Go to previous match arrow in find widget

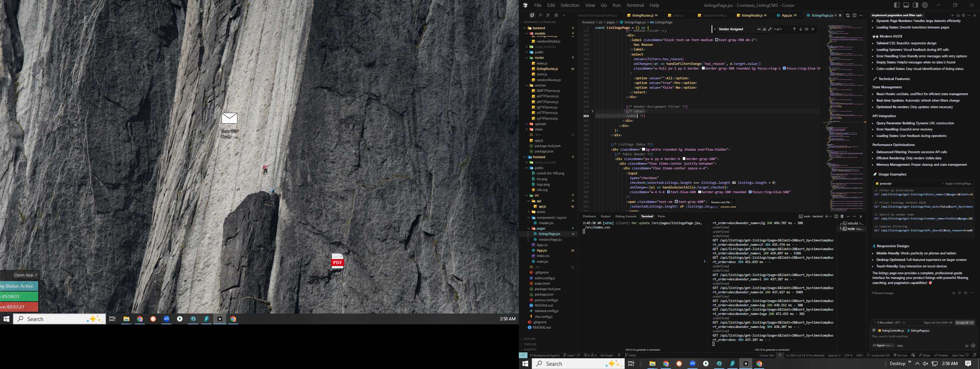coord(794,29)
